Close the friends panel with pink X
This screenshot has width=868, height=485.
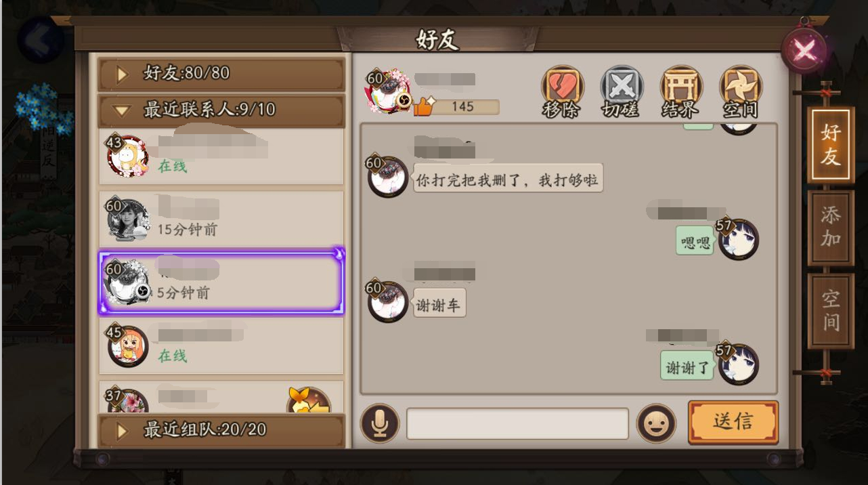point(804,49)
